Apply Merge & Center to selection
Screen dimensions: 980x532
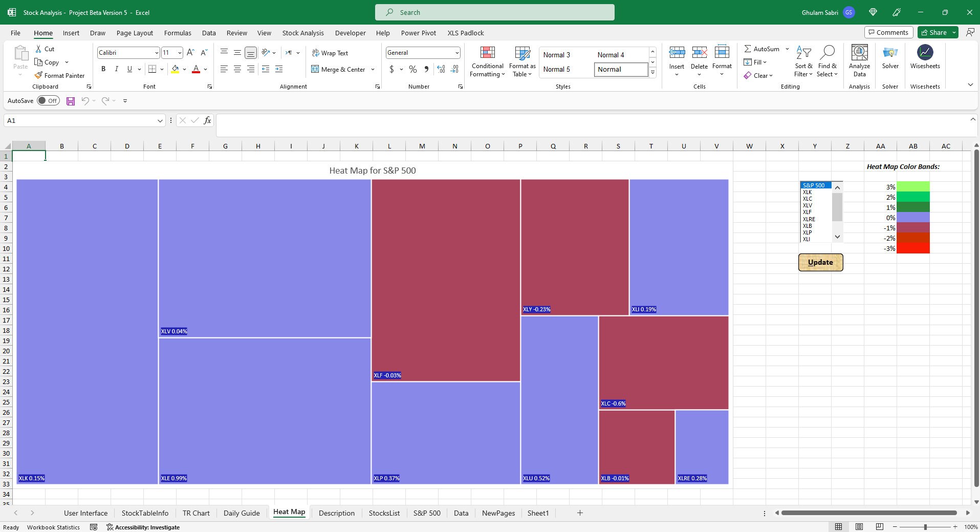(339, 69)
